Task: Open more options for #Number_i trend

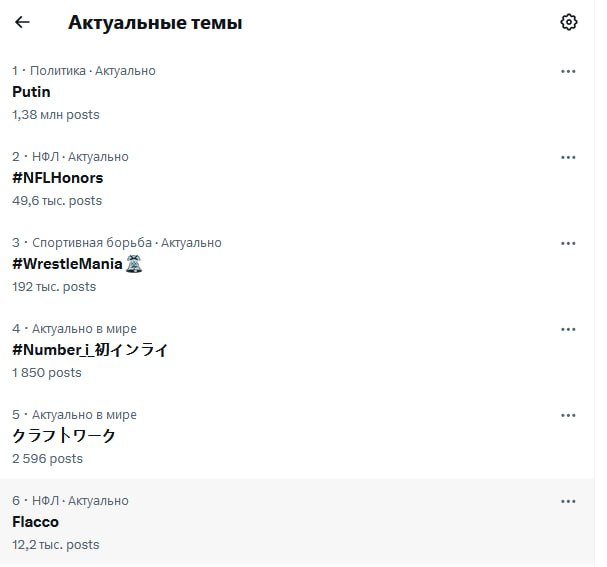Action: click(x=568, y=329)
